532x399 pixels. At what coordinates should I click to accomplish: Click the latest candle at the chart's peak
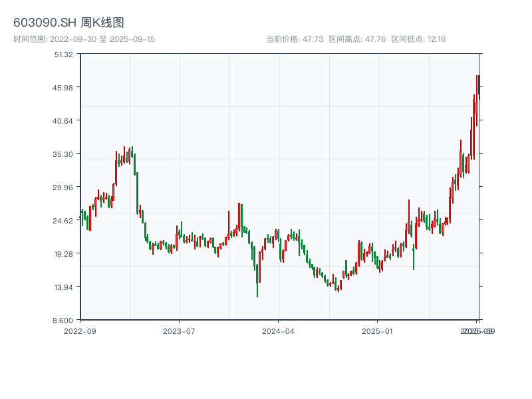click(479, 88)
